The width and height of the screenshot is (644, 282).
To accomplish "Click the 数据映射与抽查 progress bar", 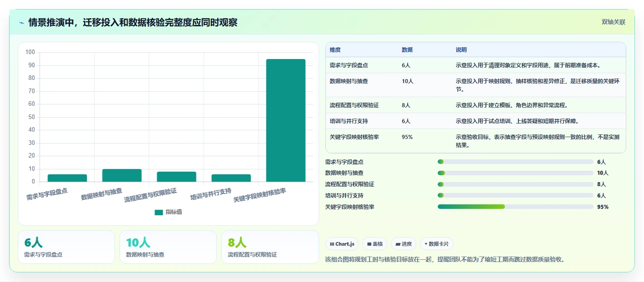I will [515, 173].
